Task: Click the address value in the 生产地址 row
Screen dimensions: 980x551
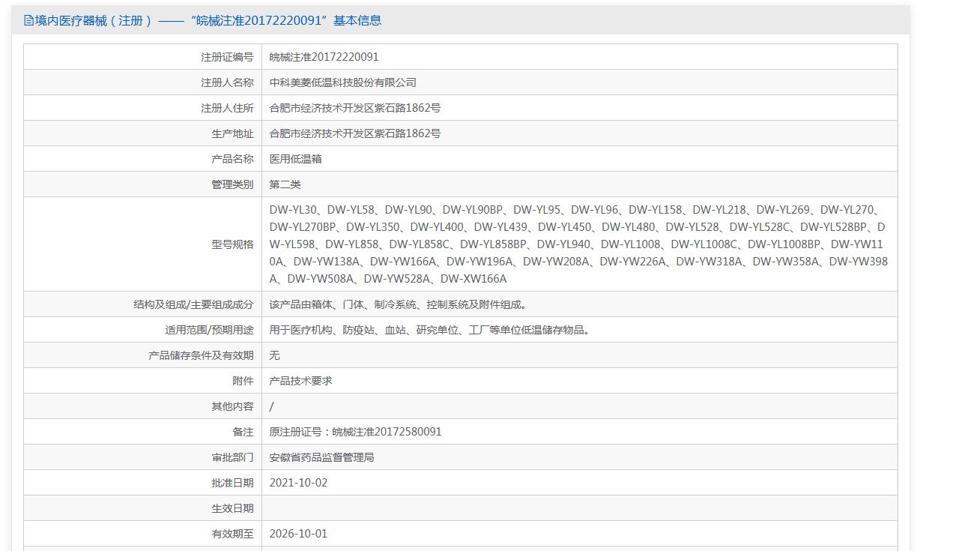Action: pos(355,133)
